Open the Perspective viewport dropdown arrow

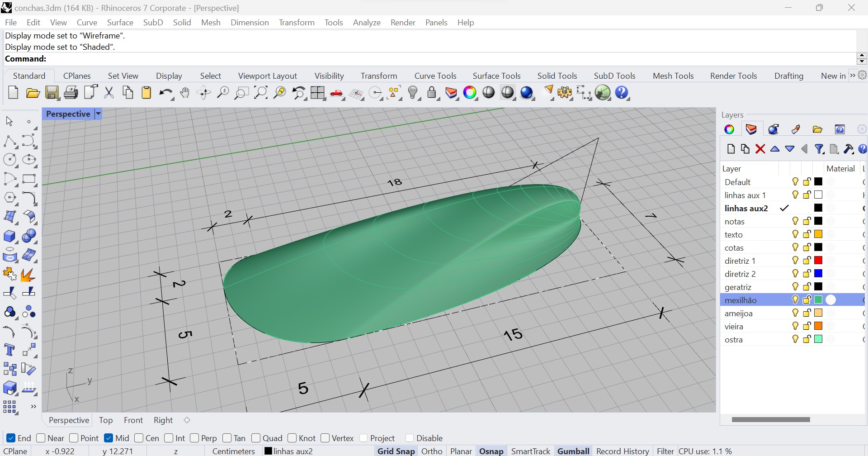[x=98, y=114]
